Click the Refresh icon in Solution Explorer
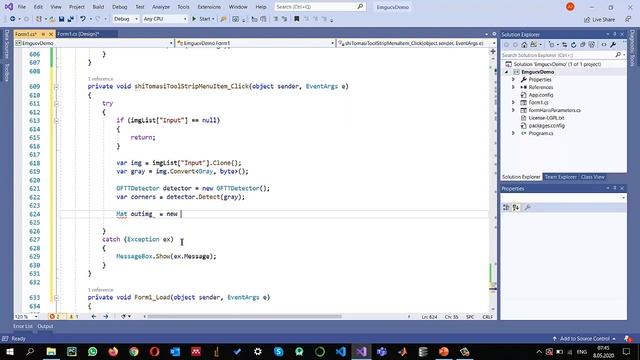This screenshot has height=360, width=640. coord(573,44)
